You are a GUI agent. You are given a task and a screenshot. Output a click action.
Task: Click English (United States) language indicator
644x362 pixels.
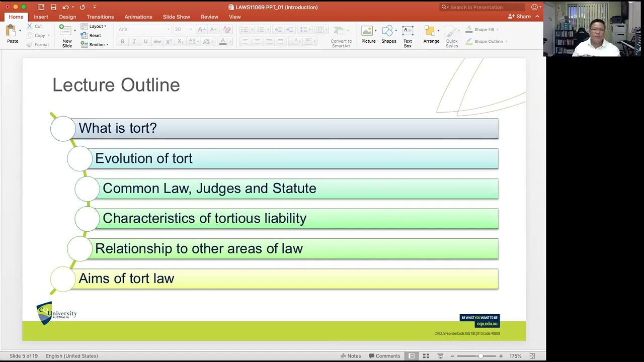pyautogui.click(x=72, y=356)
